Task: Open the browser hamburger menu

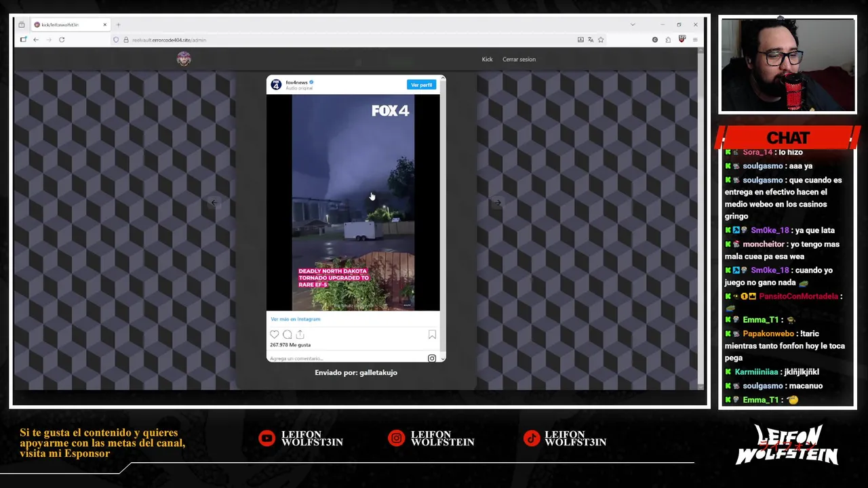Action: (695, 40)
